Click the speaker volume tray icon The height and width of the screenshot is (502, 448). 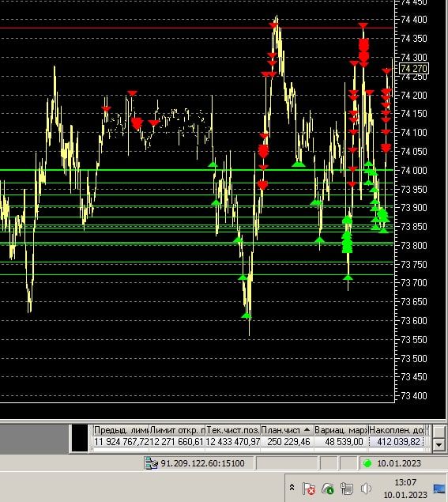pos(366,489)
